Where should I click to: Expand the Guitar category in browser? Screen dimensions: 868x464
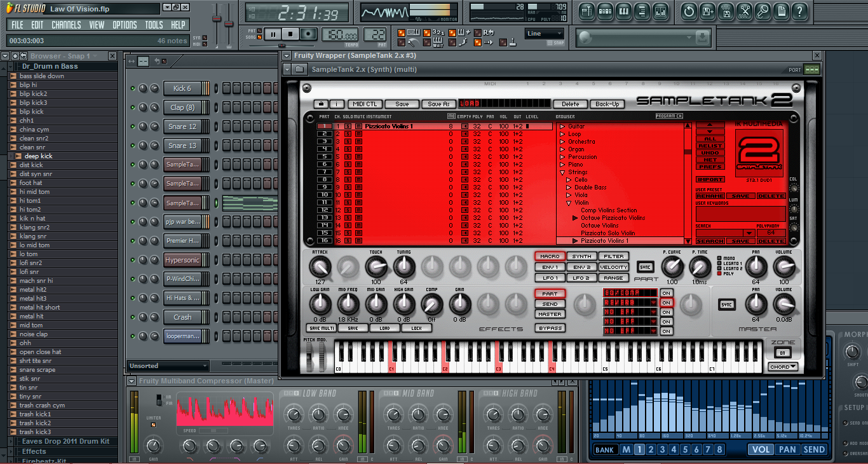[562, 126]
